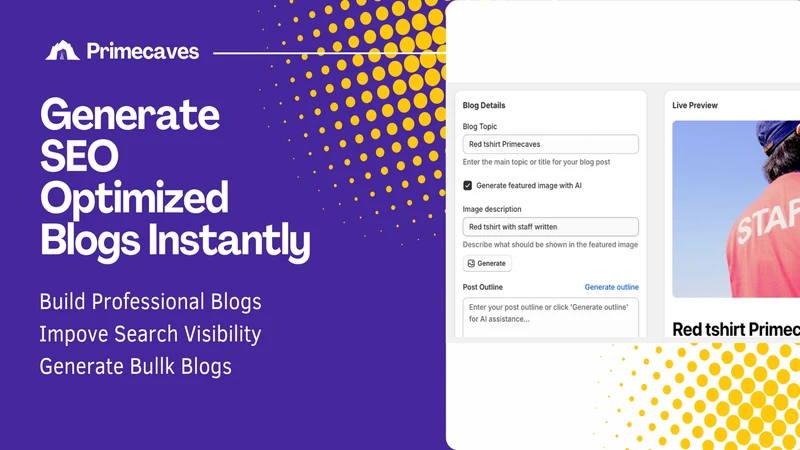800x450 pixels.
Task: Click the Generate image button
Action: coord(487,264)
